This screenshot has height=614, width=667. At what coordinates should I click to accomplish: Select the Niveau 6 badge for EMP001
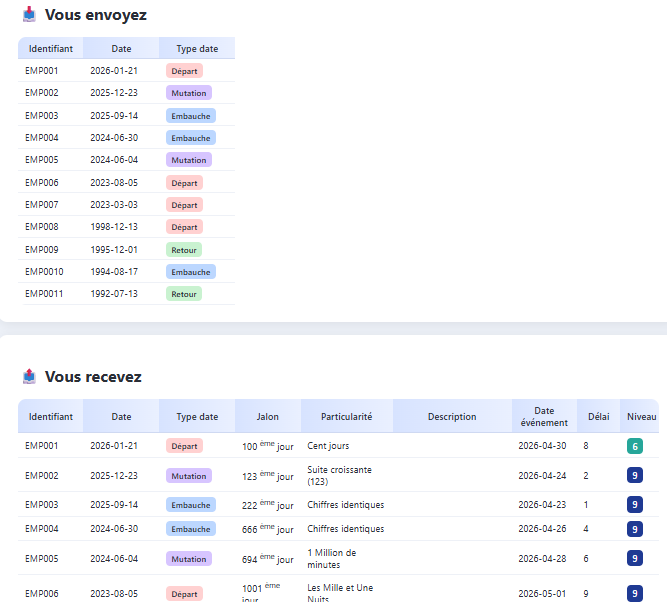point(635,446)
